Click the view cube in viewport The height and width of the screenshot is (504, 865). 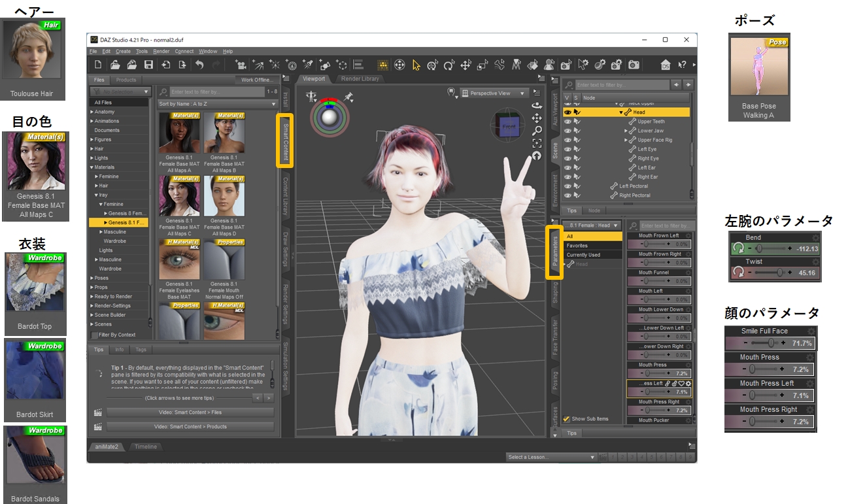click(508, 125)
